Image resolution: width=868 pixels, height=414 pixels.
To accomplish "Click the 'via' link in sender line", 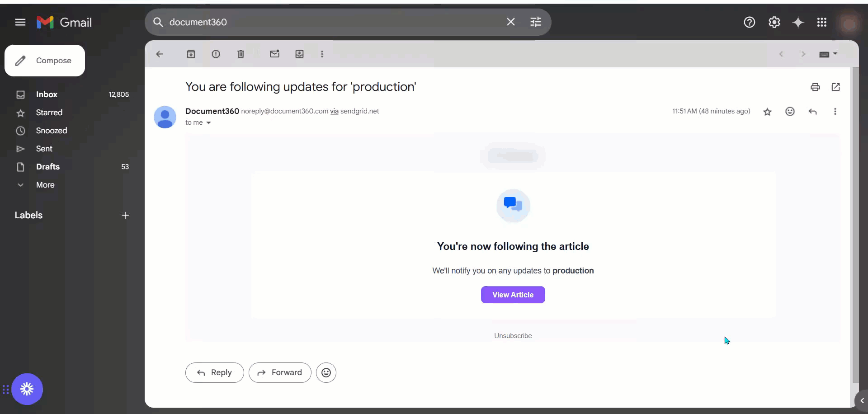I will (334, 112).
